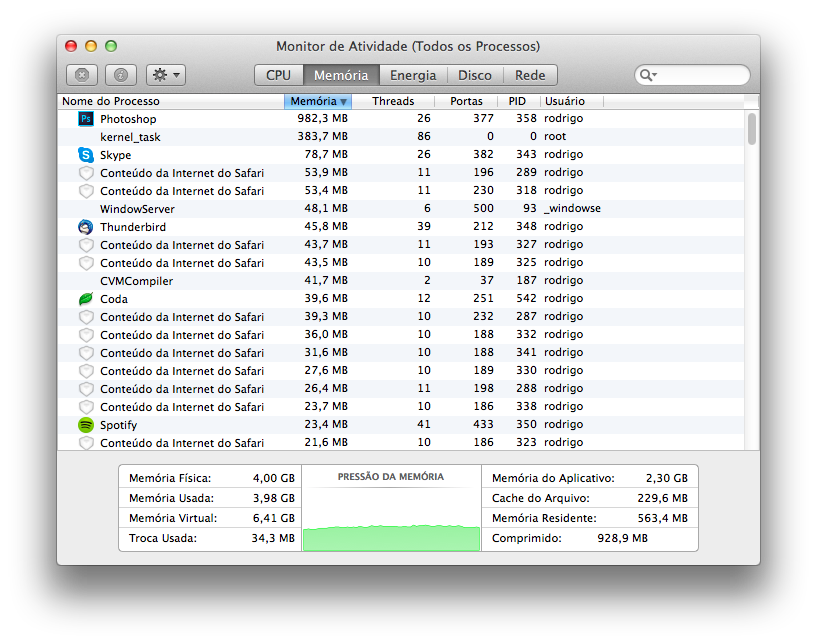817x644 pixels.
Task: Click the Comprimido 928,9 MB value
Action: pyautogui.click(x=622, y=538)
